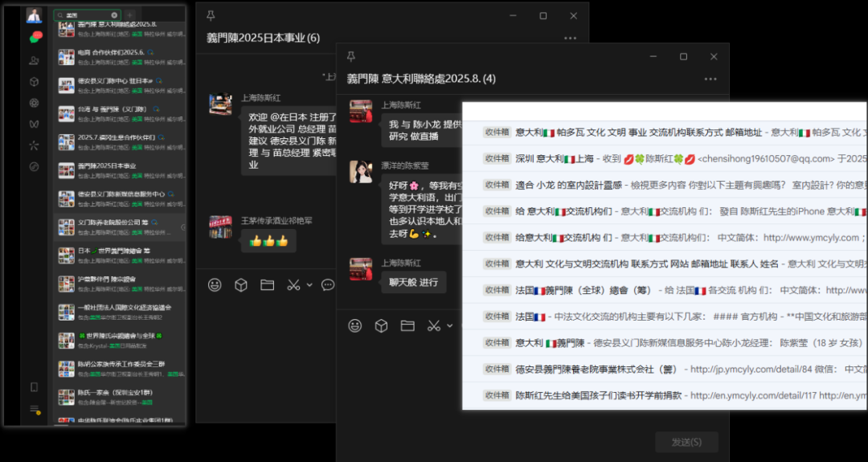Click the folder icon in Japan chat toolbar
The image size is (868, 462).
pyautogui.click(x=267, y=285)
